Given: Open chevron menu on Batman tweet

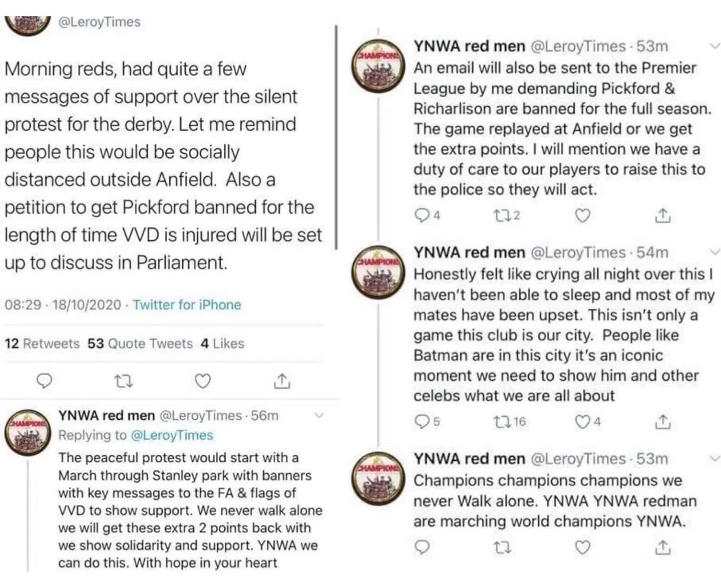Looking at the screenshot, I should [715, 252].
